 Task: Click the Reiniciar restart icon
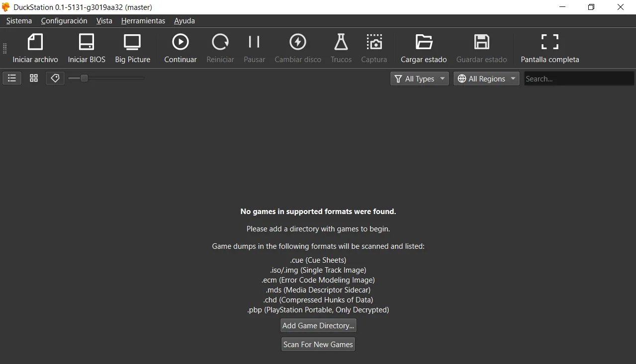[220, 42]
